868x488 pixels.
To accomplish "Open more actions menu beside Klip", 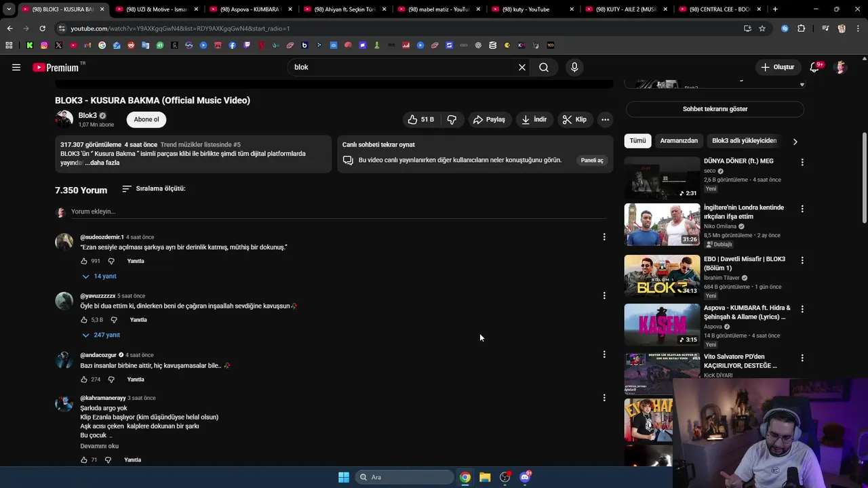I will click(605, 119).
